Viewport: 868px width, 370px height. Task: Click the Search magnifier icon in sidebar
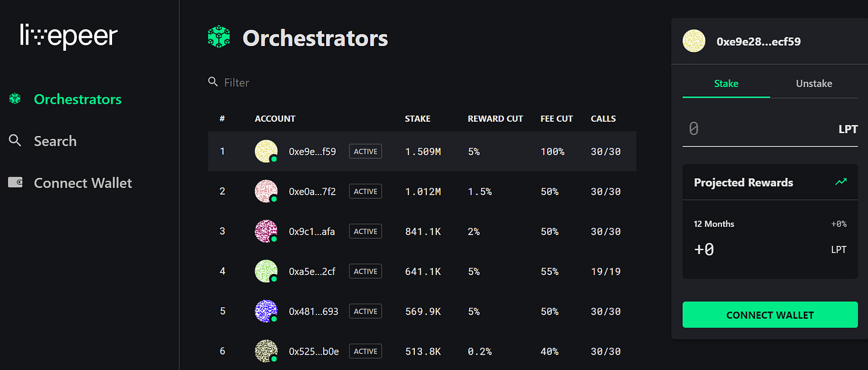[15, 141]
